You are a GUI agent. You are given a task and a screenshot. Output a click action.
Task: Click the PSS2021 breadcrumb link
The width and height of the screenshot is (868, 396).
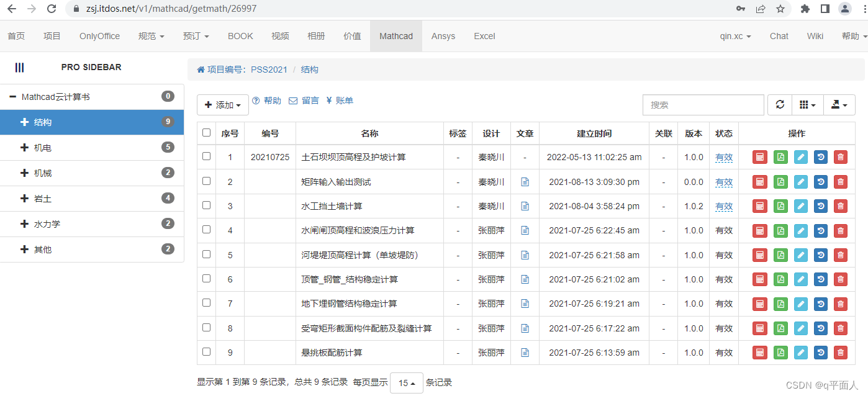[269, 70]
